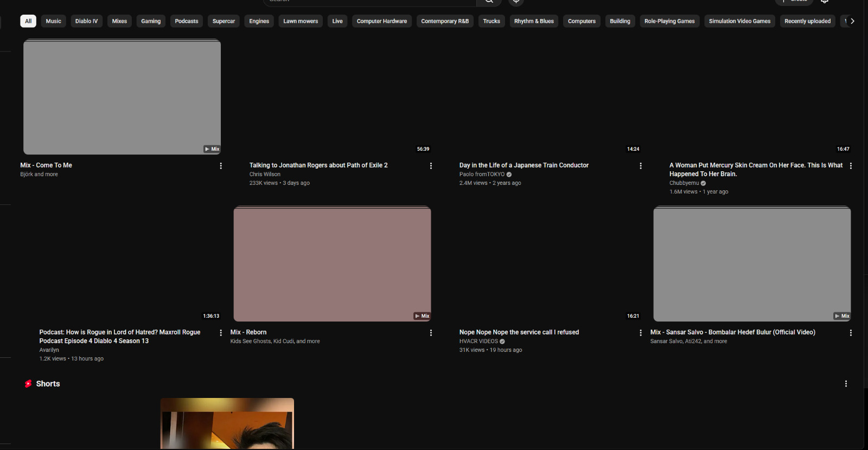This screenshot has width=868, height=450.
Task: Visit the HVACR VIDEOS channel
Action: (x=478, y=342)
